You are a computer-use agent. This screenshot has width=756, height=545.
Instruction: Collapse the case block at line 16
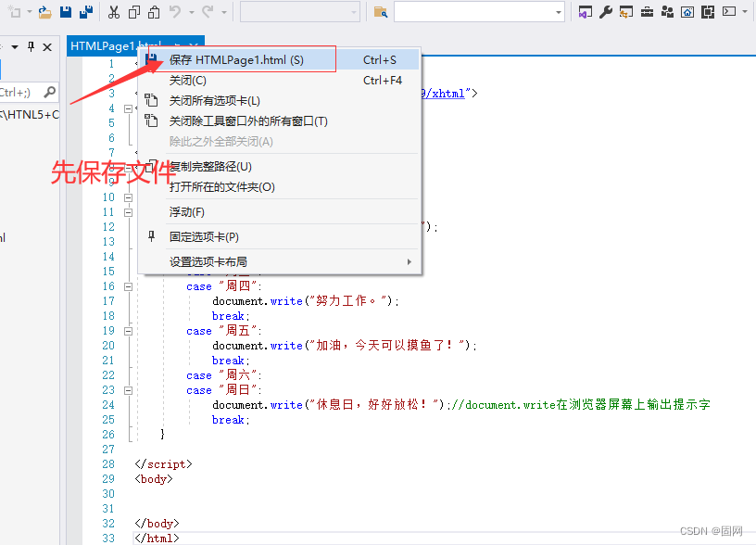(128, 286)
